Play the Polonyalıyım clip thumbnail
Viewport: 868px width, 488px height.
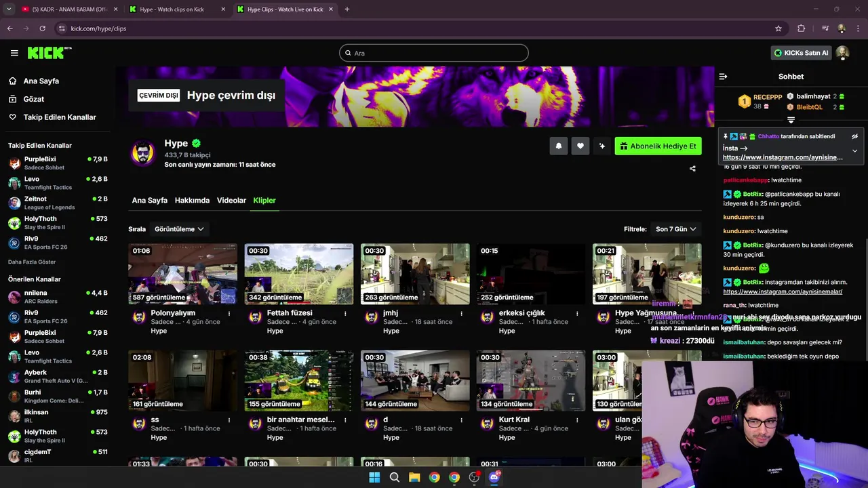coord(182,274)
